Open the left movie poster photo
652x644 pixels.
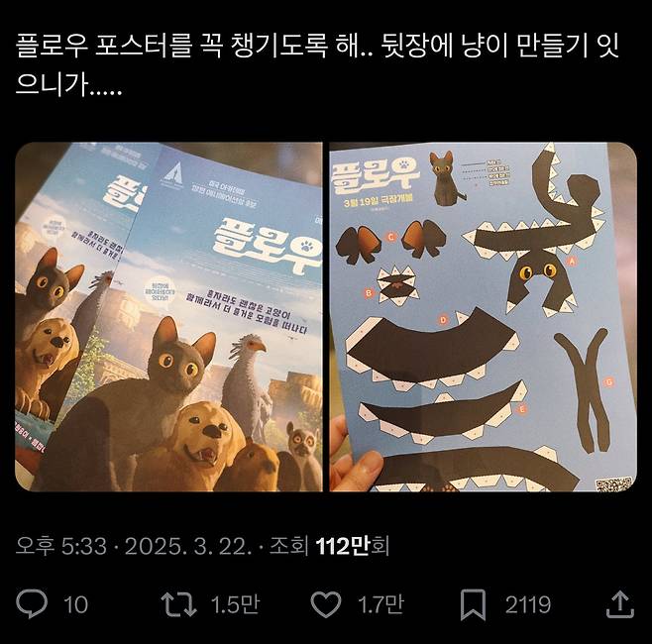coord(168,317)
